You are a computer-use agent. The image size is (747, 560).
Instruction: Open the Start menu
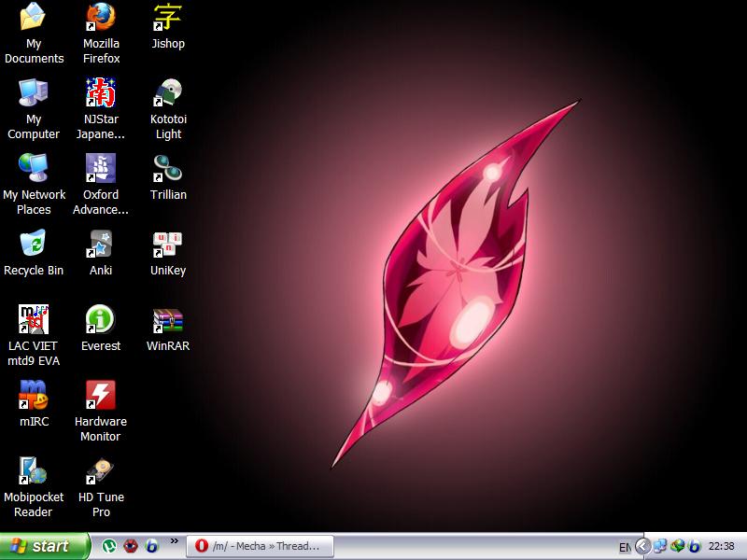tap(44, 546)
